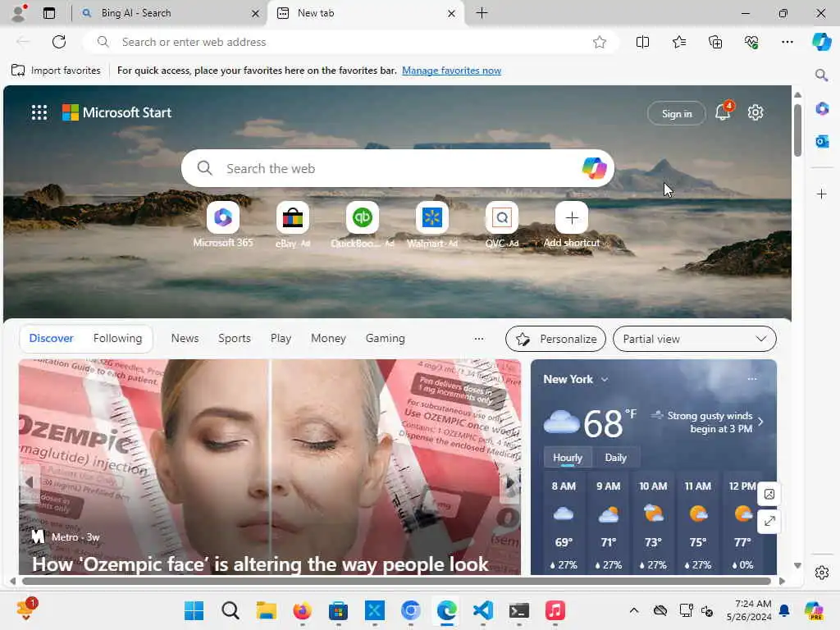
Task: Expand the page layout arrows button
Action: [769, 521]
